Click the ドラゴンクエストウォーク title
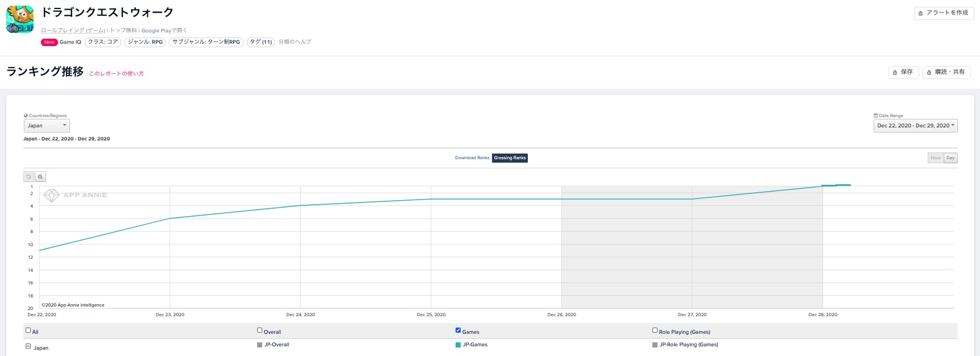This screenshot has height=356, width=980. point(107,13)
